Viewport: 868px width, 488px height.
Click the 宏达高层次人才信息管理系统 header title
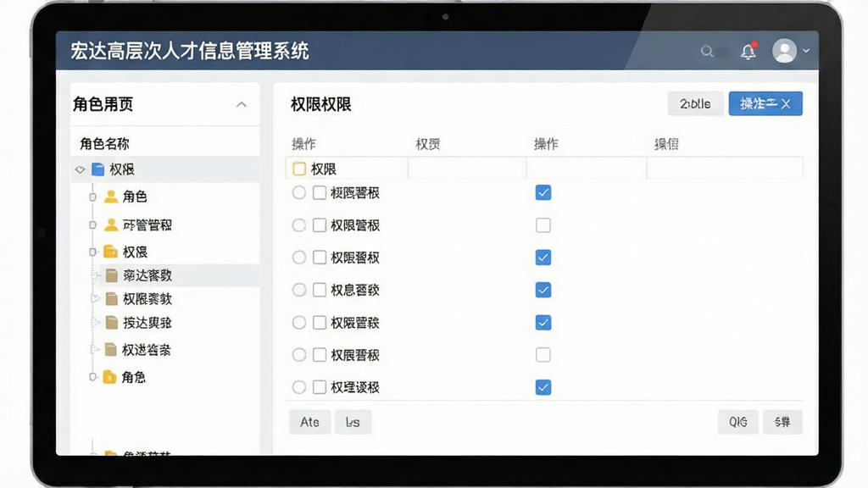coord(189,51)
